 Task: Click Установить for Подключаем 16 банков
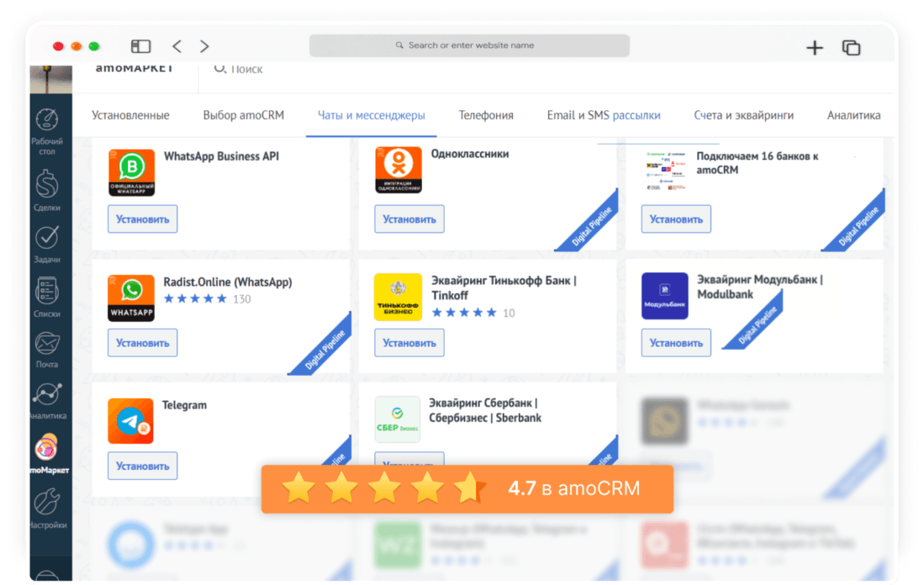point(676,219)
